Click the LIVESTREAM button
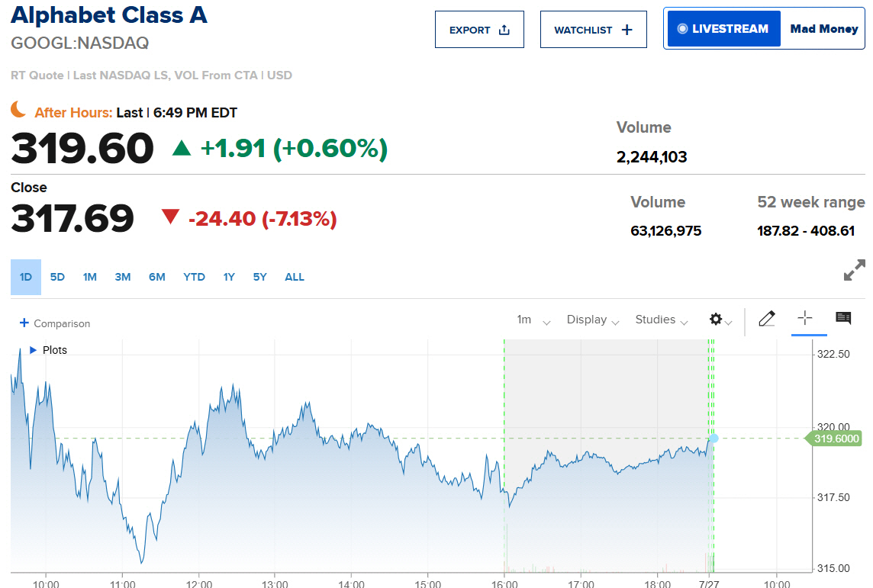Viewport: 873px width, 588px height. 723,29
